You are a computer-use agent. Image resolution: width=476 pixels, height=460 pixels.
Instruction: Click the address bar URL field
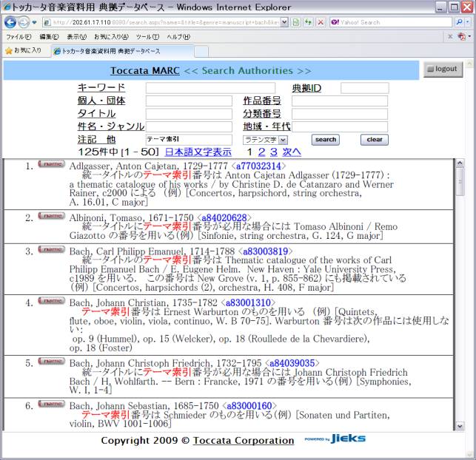[161, 22]
